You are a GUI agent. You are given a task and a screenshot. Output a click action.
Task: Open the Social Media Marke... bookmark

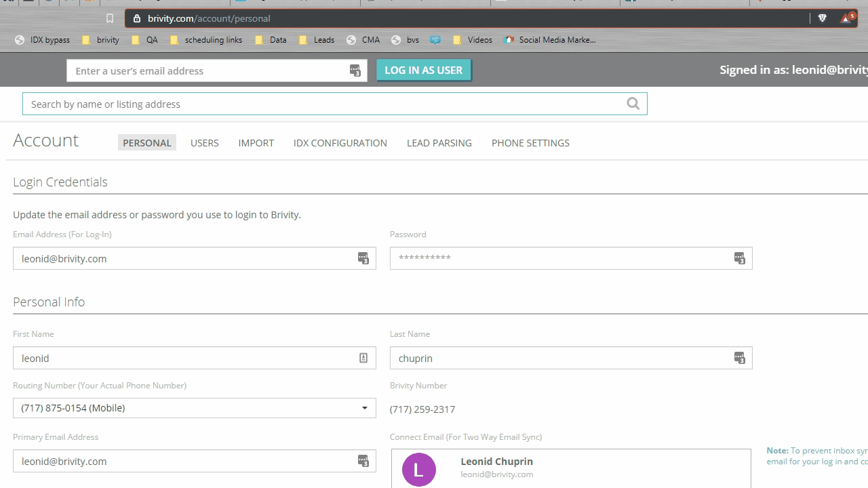[x=550, y=40]
